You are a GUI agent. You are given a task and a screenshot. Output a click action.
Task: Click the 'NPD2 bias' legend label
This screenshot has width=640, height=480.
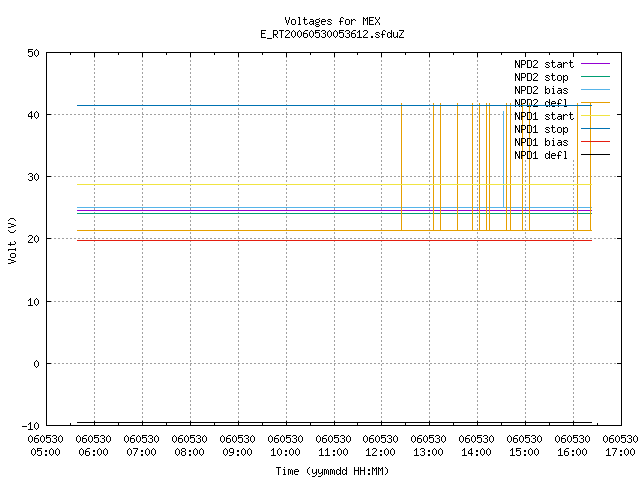541,90
